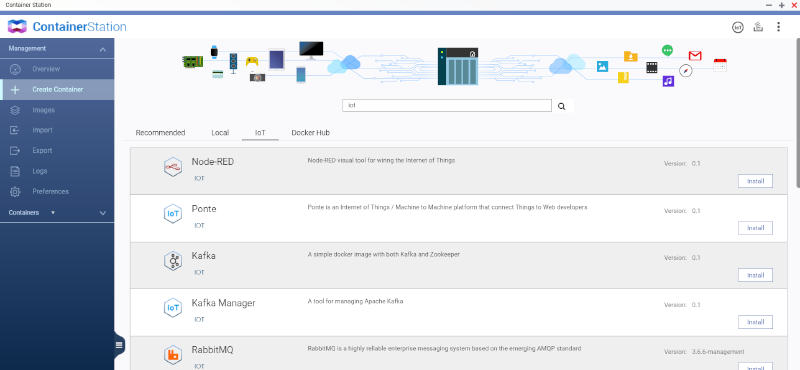Screen dimensions: 800x370
Task: Click the Create Container plus icon
Action: pyautogui.click(x=15, y=90)
